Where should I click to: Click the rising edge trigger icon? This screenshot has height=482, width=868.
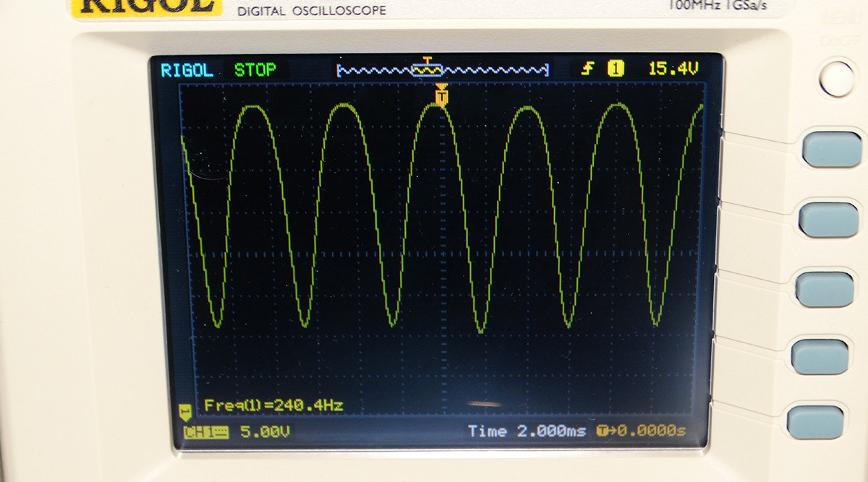coord(588,69)
